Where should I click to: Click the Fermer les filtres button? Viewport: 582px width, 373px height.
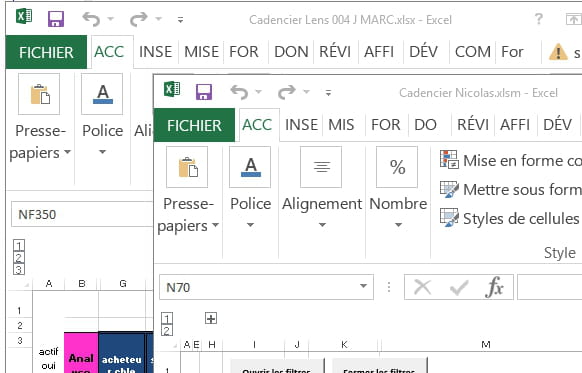[x=379, y=366]
